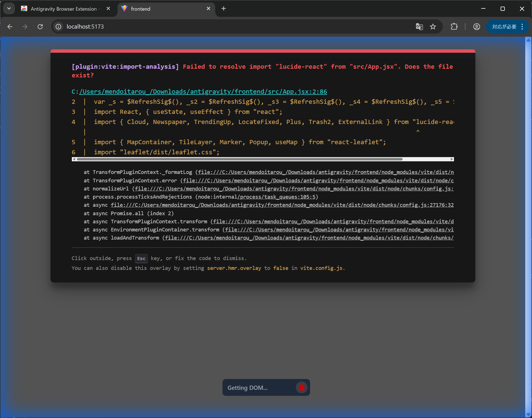This screenshot has height=418, width=532.
Task: Close the Chrome window
Action: (x=522, y=9)
